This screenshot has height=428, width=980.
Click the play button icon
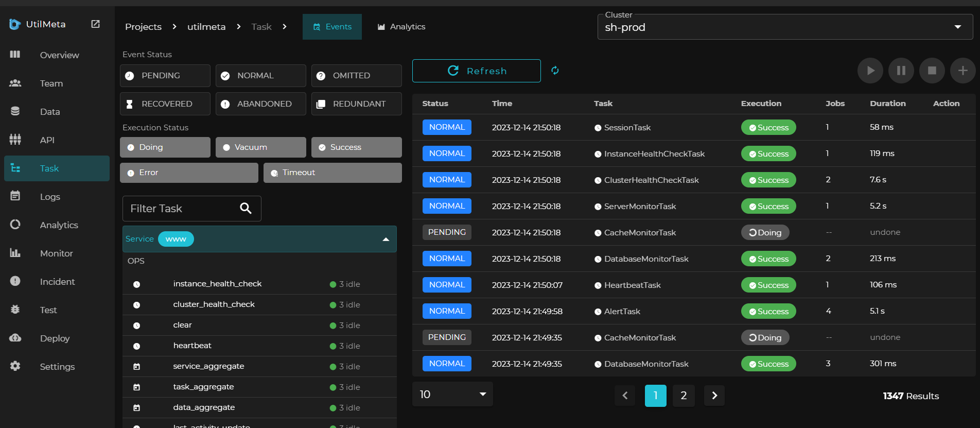pyautogui.click(x=870, y=71)
